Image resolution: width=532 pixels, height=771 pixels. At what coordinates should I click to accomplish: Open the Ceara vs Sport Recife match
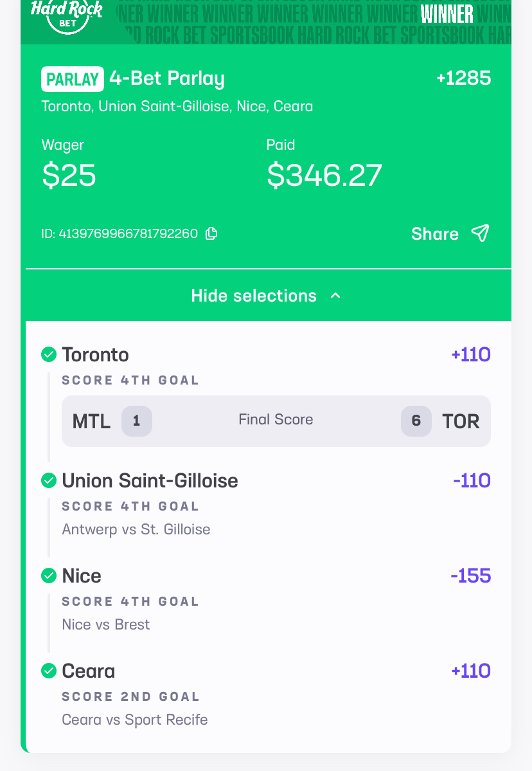(x=134, y=720)
